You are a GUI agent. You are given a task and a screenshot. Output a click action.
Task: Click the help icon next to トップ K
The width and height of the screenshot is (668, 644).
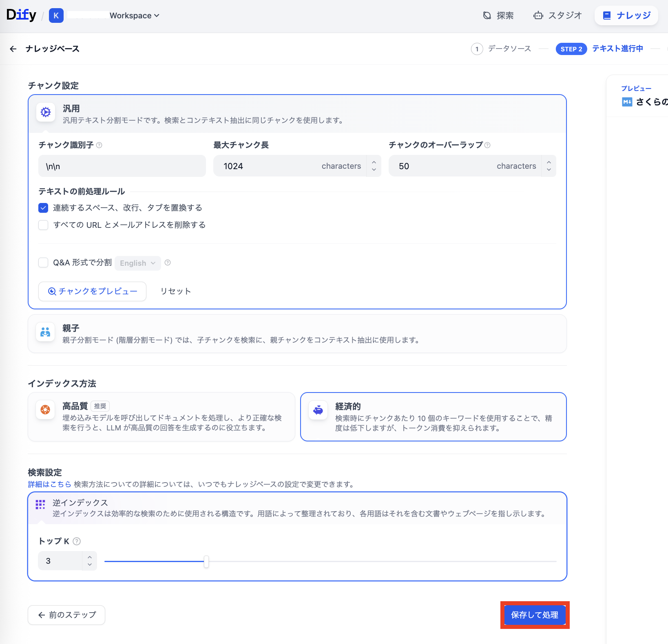77,541
